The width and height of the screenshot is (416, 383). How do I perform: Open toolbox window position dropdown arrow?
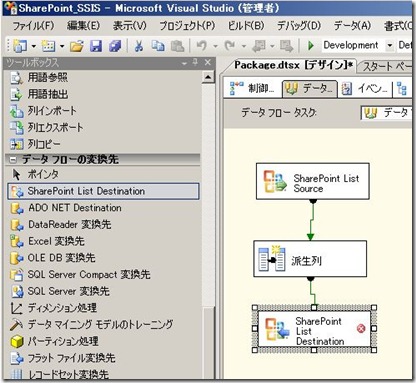coord(184,63)
